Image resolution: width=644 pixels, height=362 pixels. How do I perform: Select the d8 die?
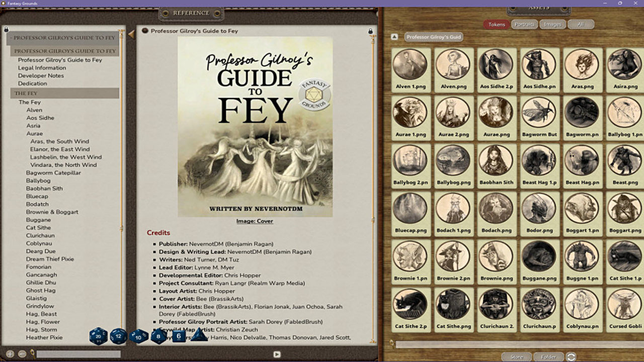(x=158, y=336)
